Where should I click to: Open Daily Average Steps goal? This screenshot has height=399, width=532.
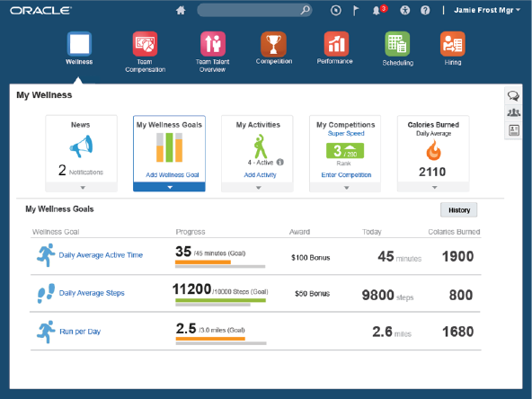pos(92,293)
